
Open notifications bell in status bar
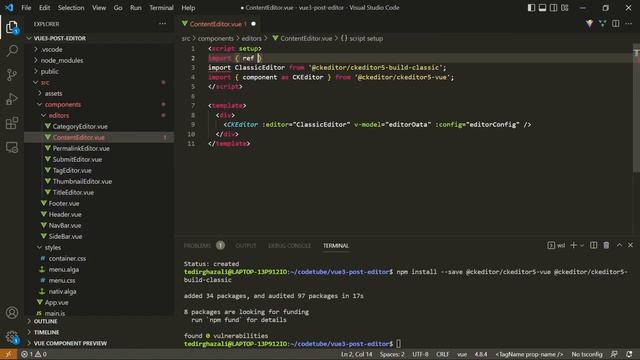[x=629, y=354]
